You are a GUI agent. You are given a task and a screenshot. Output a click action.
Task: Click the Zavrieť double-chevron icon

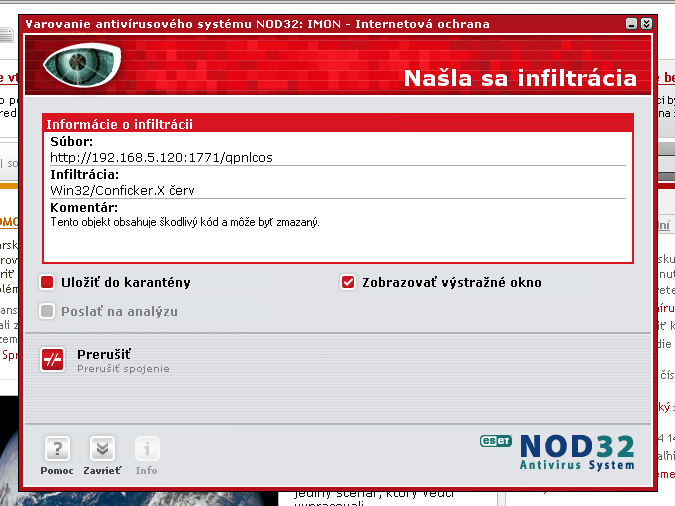pyautogui.click(x=102, y=448)
